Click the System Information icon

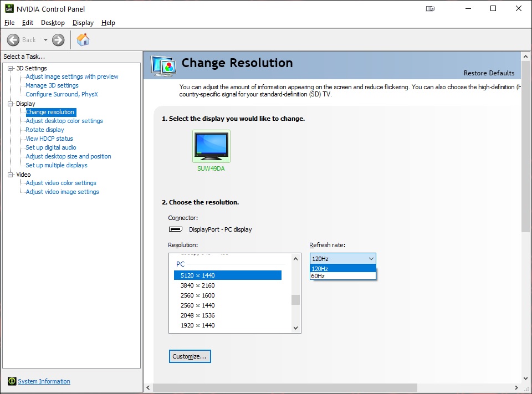coord(12,381)
